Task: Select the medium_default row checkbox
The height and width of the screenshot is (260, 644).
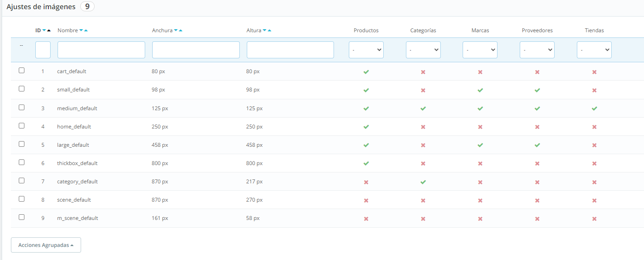Action: point(22,107)
